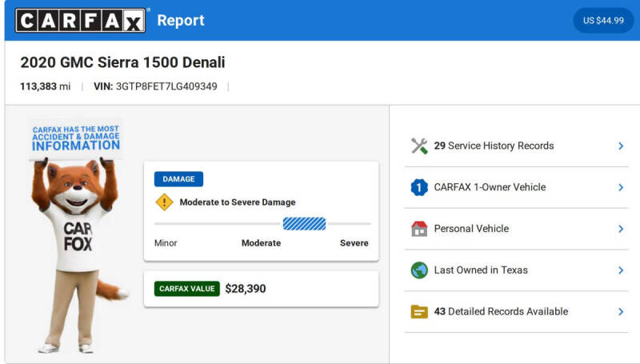The image size is (640, 364).
Task: Click the blue 1-Owner badge icon
Action: click(419, 187)
